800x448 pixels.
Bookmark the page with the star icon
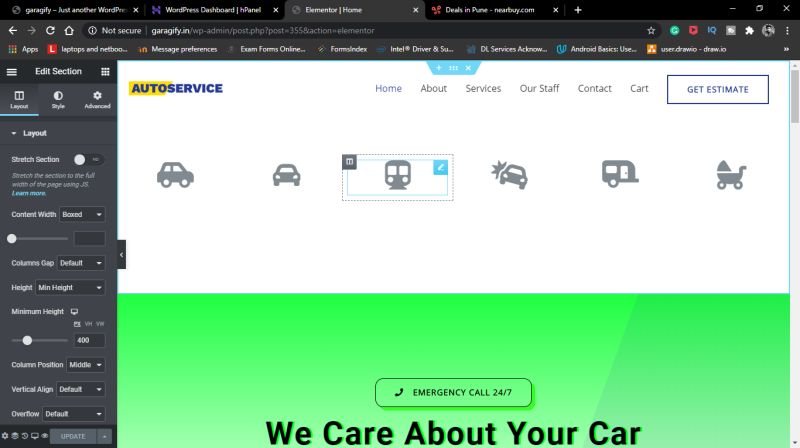tap(651, 31)
